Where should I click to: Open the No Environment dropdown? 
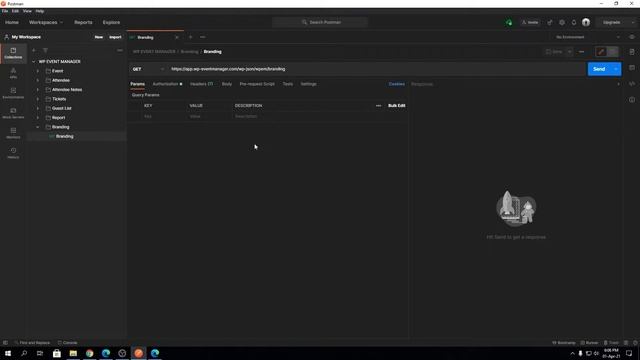(x=588, y=37)
